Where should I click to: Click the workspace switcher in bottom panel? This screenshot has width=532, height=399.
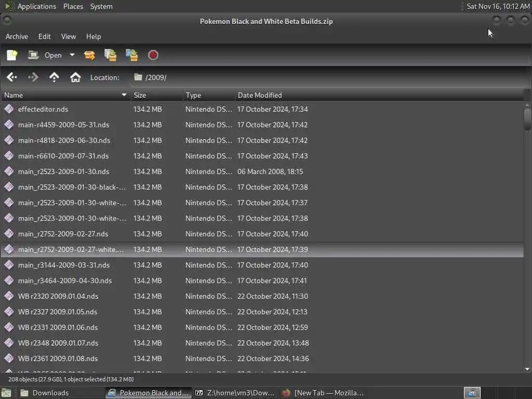[472, 393]
